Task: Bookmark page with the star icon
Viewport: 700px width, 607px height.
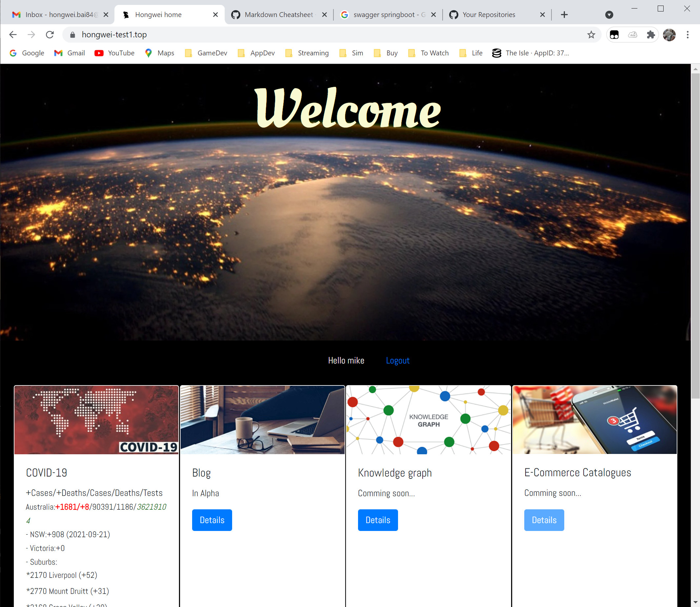Action: [591, 34]
